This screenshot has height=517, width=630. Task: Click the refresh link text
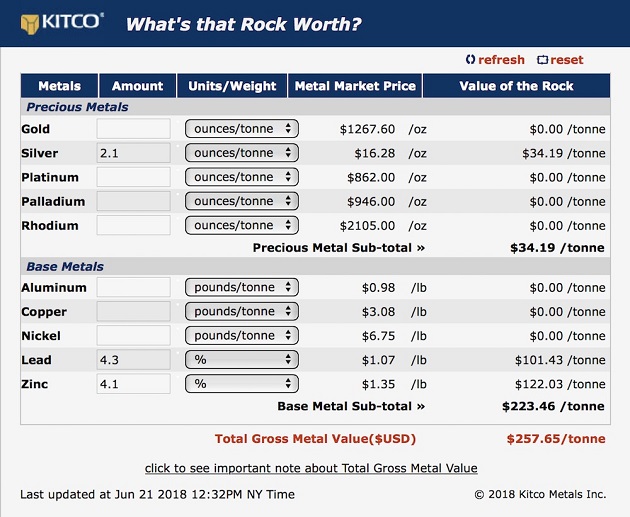pos(501,60)
